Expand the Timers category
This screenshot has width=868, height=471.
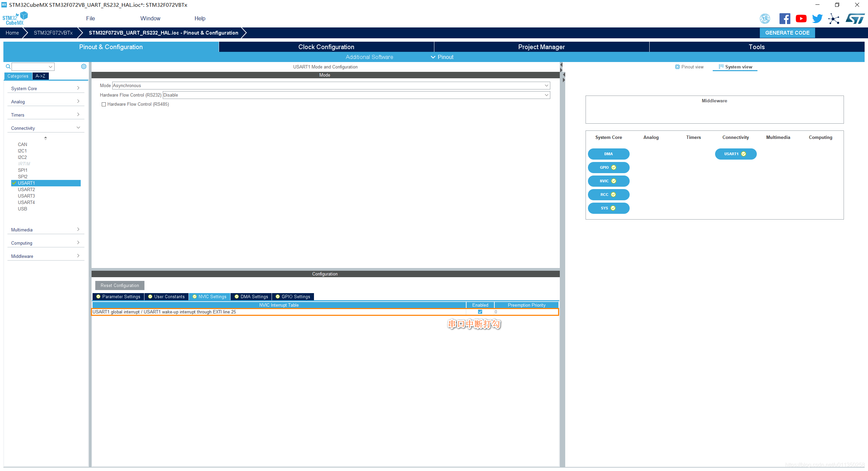coord(45,115)
